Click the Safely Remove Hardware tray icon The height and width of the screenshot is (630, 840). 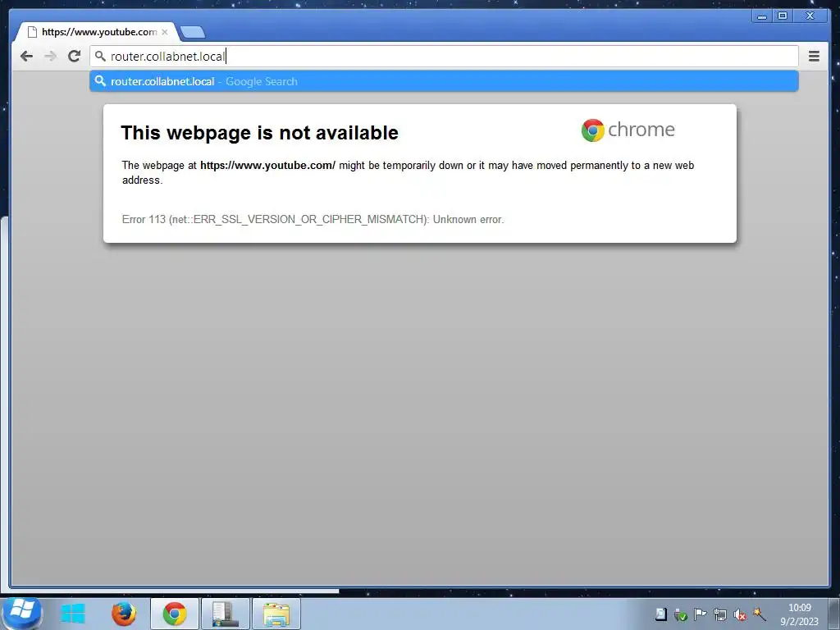click(680, 614)
